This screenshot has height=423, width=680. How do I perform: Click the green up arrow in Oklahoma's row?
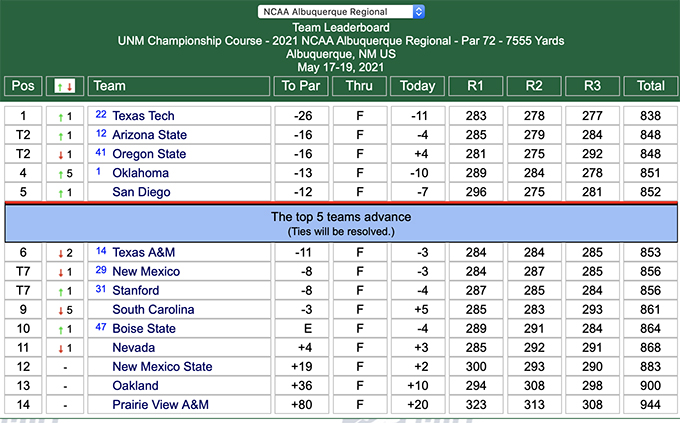(x=61, y=174)
